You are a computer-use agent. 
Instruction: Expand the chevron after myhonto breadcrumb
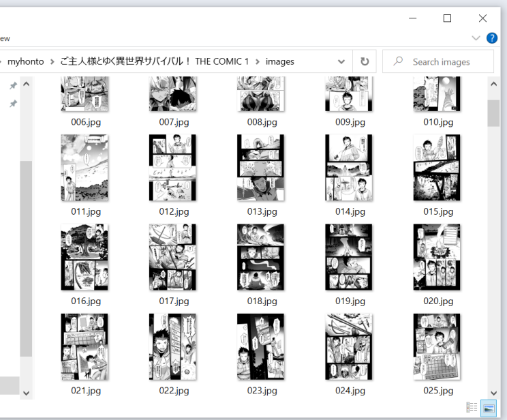(x=52, y=61)
